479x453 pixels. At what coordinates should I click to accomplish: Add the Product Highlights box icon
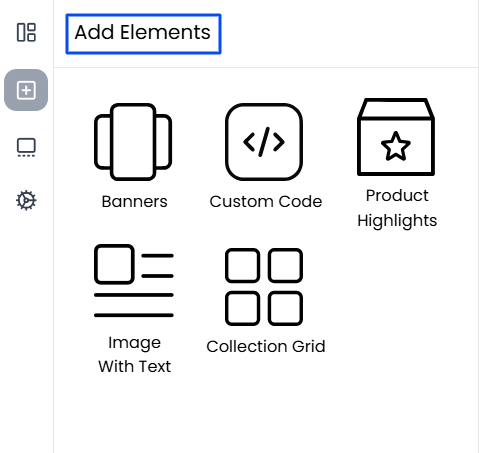[396, 137]
